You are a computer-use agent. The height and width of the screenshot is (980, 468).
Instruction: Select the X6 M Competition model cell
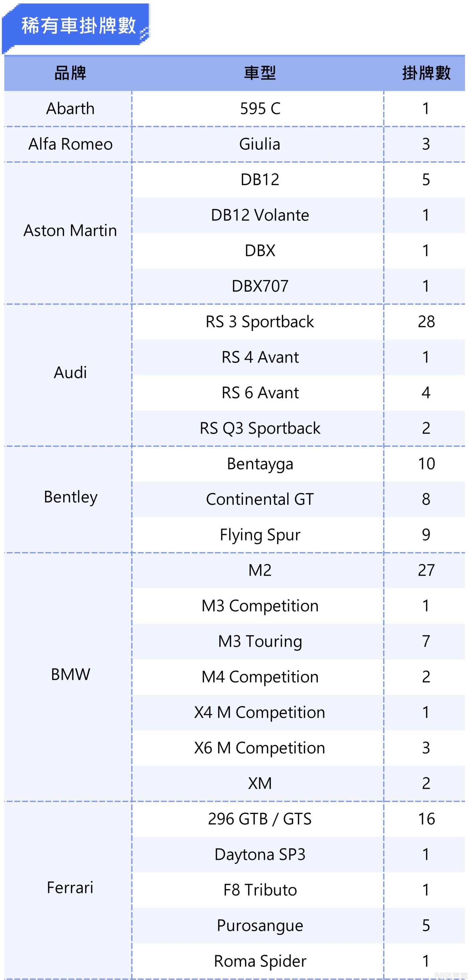pyautogui.click(x=260, y=748)
